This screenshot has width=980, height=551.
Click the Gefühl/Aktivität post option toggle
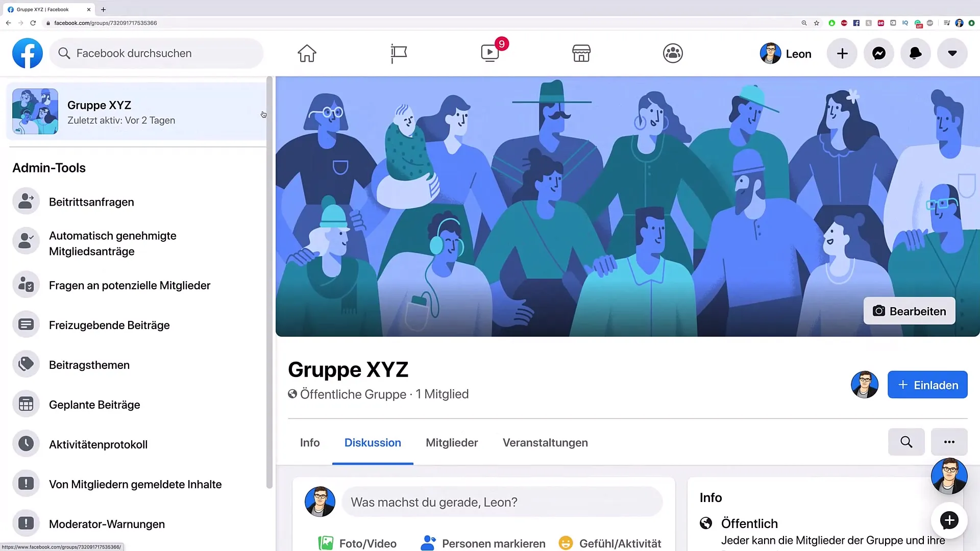(609, 543)
